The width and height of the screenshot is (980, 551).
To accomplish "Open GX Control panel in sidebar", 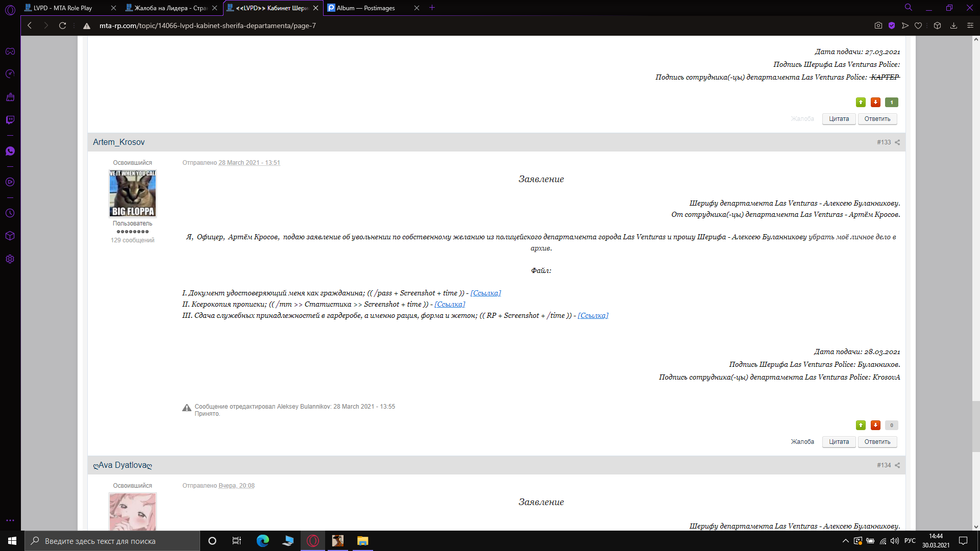I will pyautogui.click(x=10, y=74).
